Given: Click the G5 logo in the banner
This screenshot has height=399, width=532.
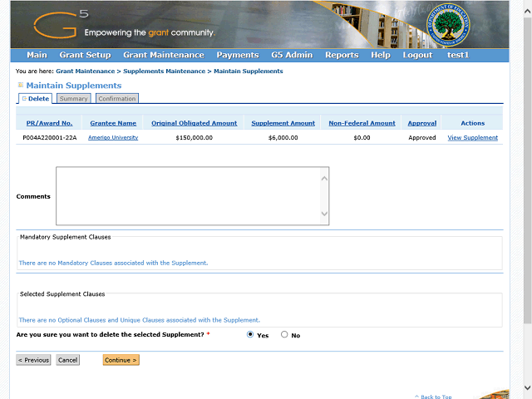Looking at the screenshot, I should coord(61,24).
